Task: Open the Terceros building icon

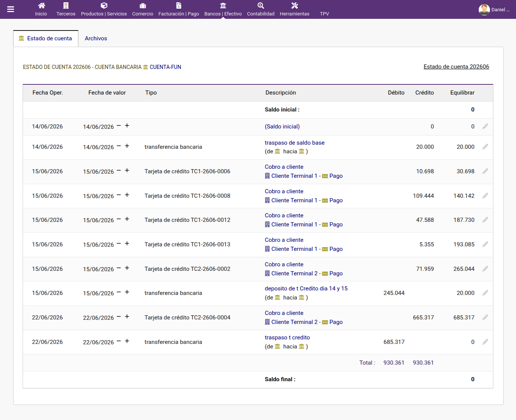Action: (x=66, y=6)
